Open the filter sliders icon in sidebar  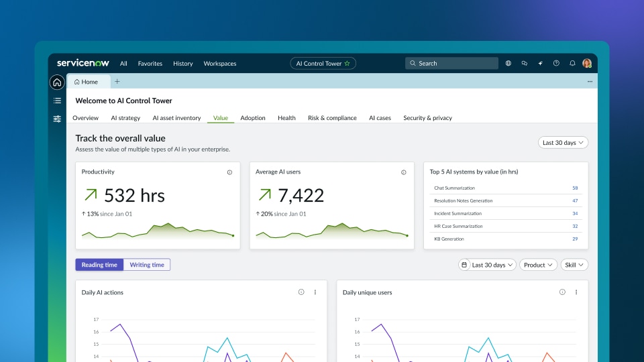(x=57, y=119)
